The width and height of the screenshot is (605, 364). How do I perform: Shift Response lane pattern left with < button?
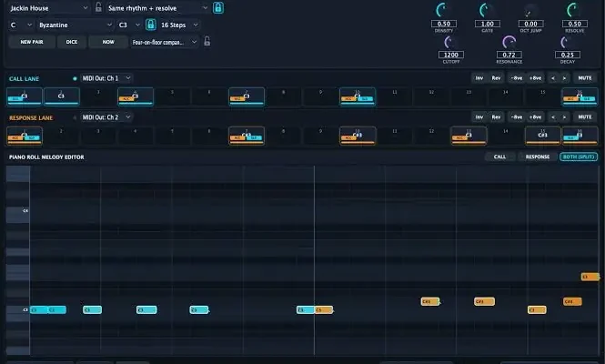pos(553,117)
